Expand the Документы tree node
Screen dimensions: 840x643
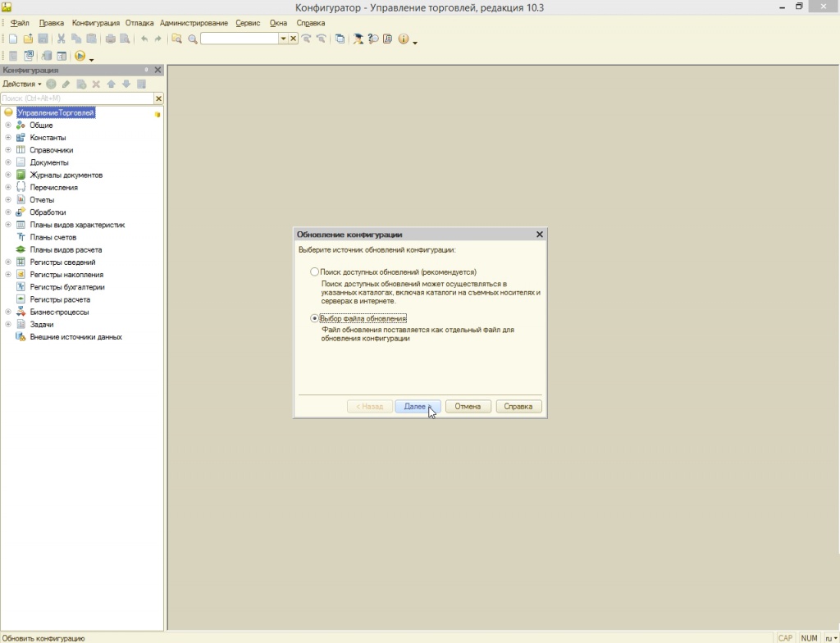click(x=8, y=162)
